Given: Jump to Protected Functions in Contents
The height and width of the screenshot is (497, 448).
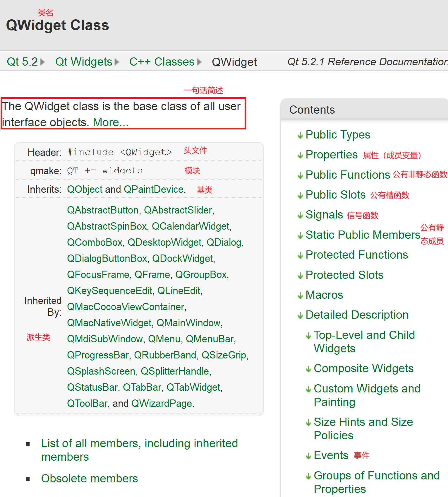Looking at the screenshot, I should pyautogui.click(x=356, y=255).
